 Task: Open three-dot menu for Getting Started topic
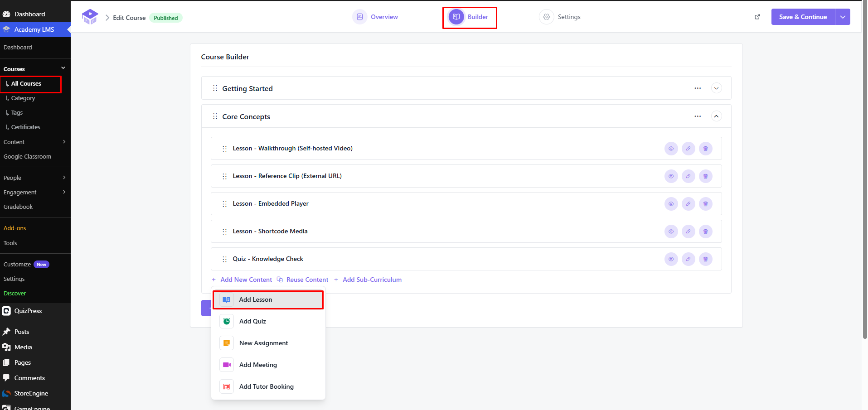[x=698, y=88]
